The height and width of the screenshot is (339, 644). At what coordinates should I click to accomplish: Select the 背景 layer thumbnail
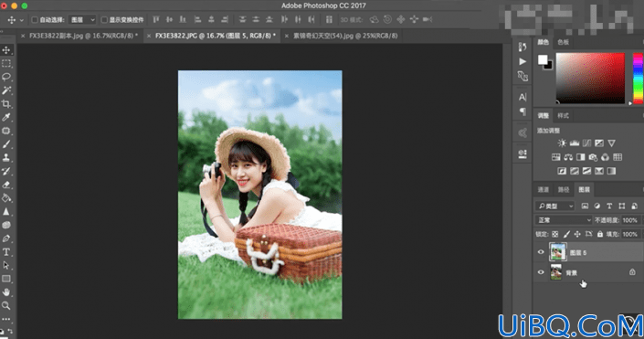coord(556,272)
